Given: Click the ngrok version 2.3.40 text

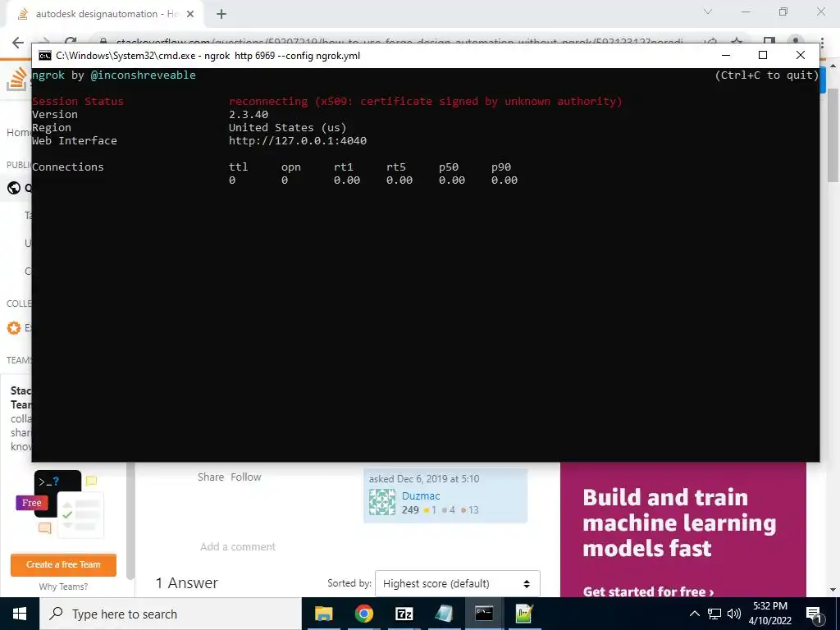Looking at the screenshot, I should (249, 115).
